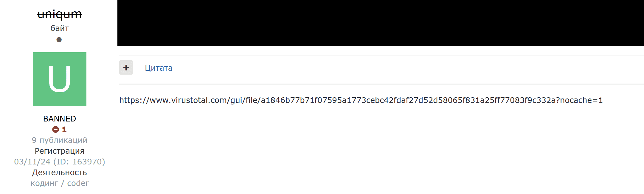Click the red minus warning icon
This screenshot has width=644, height=194.
(55, 130)
